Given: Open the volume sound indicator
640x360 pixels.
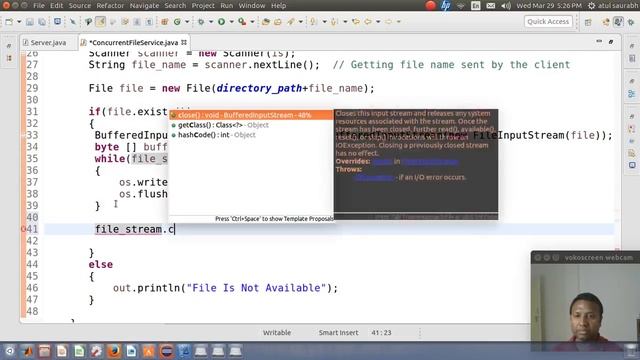Looking at the screenshot, I should point(506,5).
